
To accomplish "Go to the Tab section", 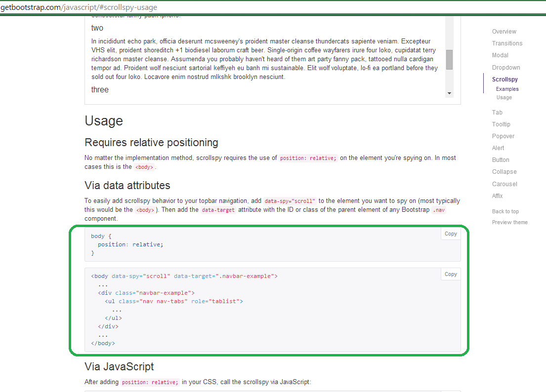I will (497, 112).
